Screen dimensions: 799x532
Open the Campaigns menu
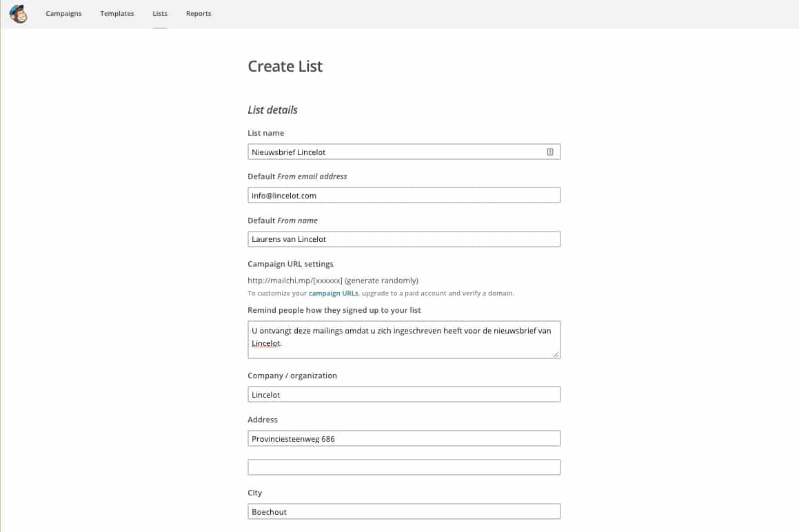tap(63, 14)
